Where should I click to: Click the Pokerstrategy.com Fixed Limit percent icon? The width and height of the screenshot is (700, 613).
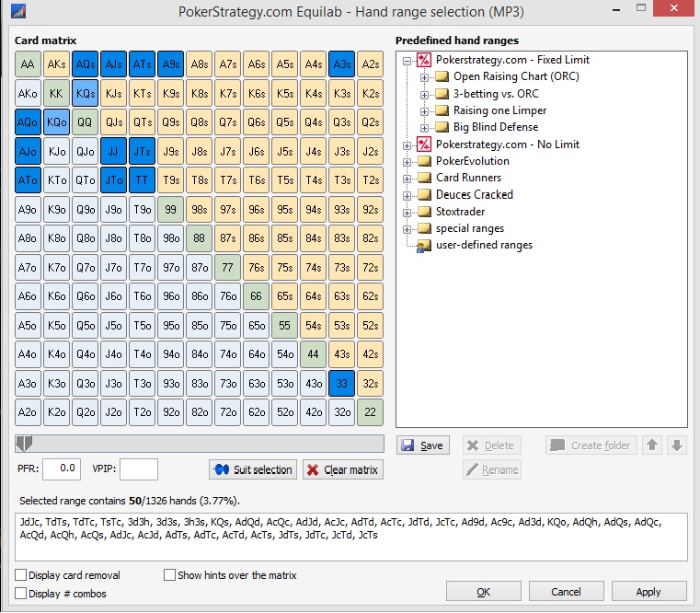tap(424, 60)
